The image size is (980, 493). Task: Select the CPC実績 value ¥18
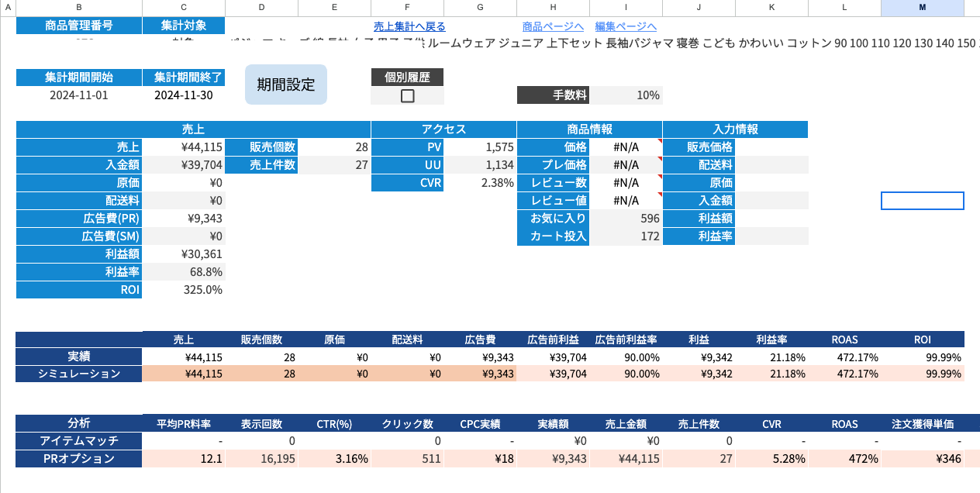coord(481,459)
